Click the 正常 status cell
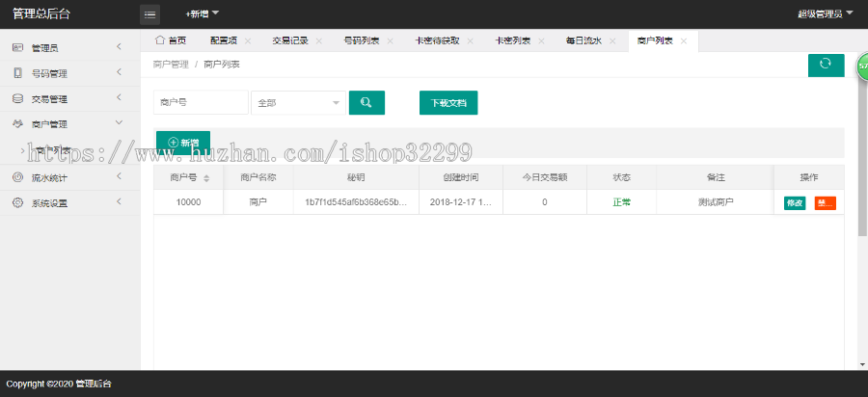Screen dimensions: 868x397 pyautogui.click(x=622, y=202)
